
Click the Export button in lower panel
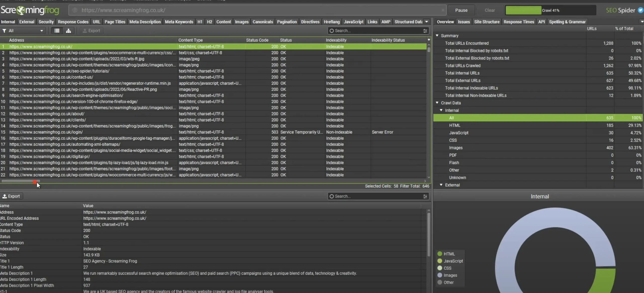pos(11,196)
